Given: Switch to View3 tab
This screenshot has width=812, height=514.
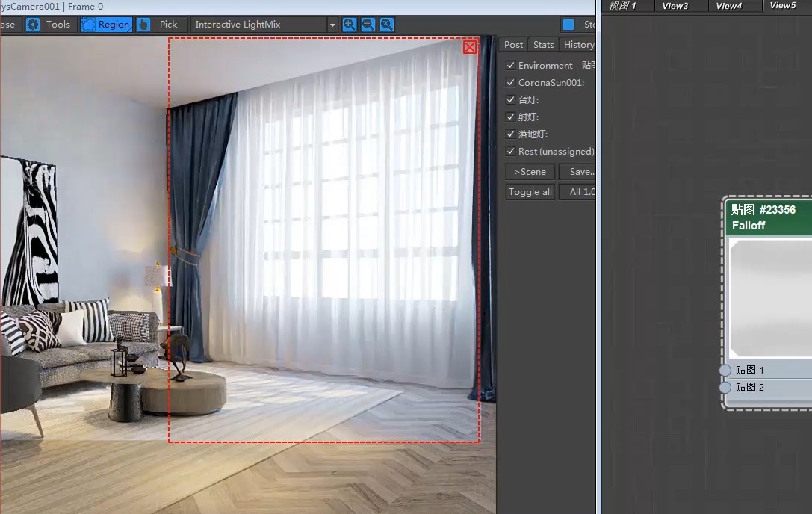Looking at the screenshot, I should 675,6.
